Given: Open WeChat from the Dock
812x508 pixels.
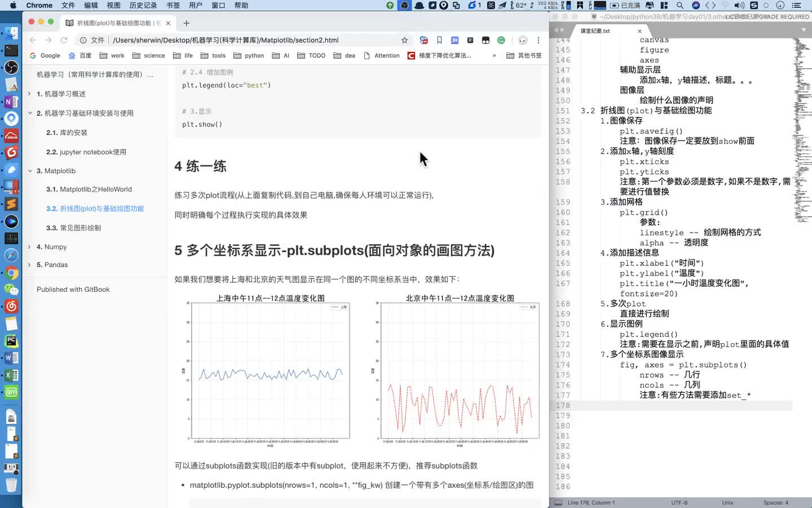Looking at the screenshot, I should (11, 289).
